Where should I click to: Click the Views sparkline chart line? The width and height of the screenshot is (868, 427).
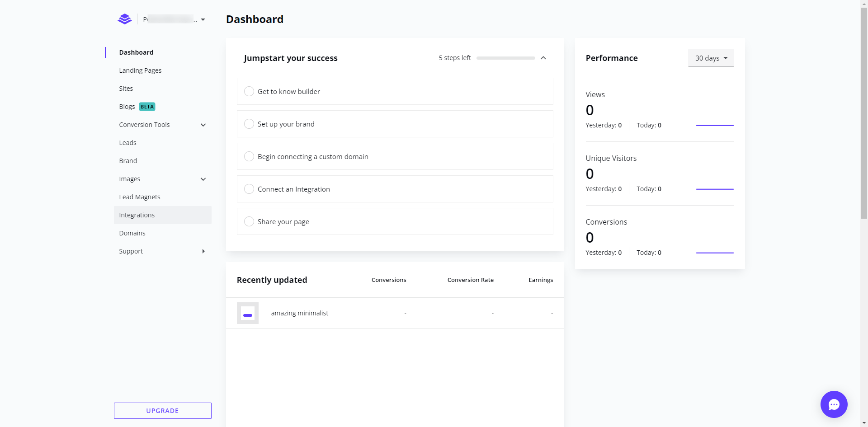(714, 125)
